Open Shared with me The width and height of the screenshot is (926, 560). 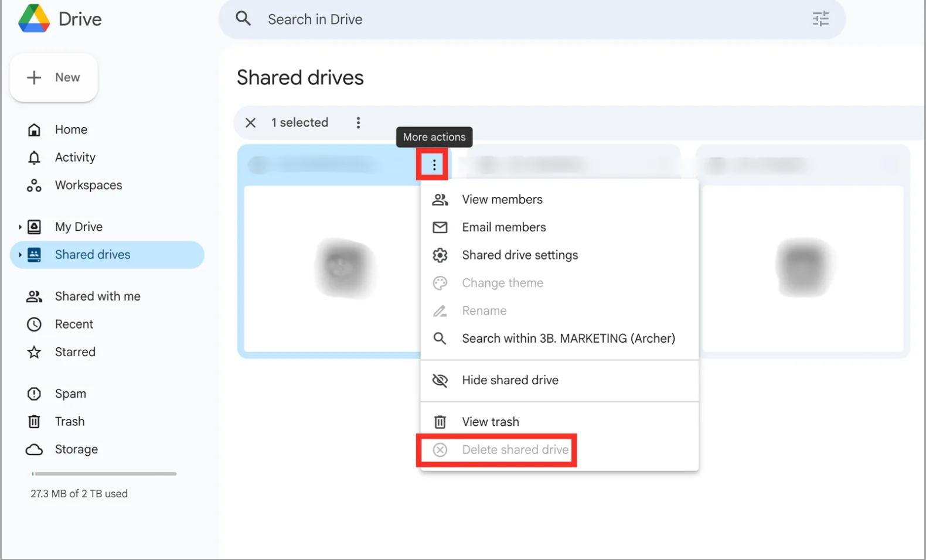(x=107, y=296)
